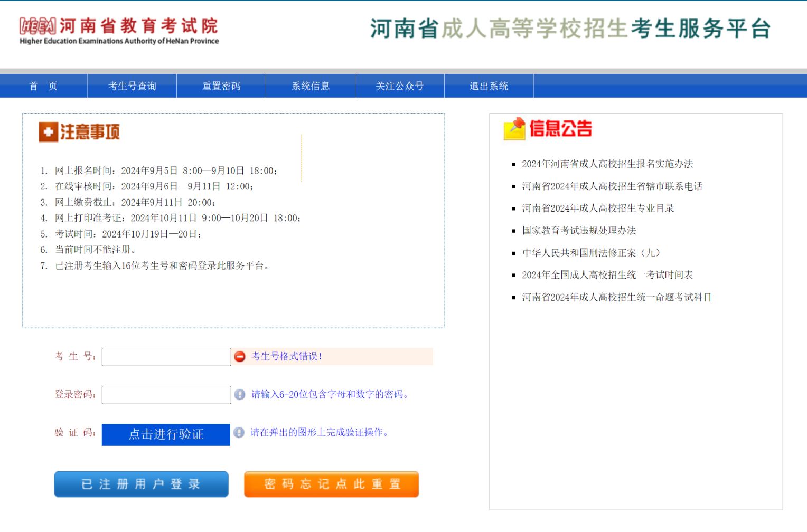
Task: Click the info icon beside password hint
Action: (240, 395)
